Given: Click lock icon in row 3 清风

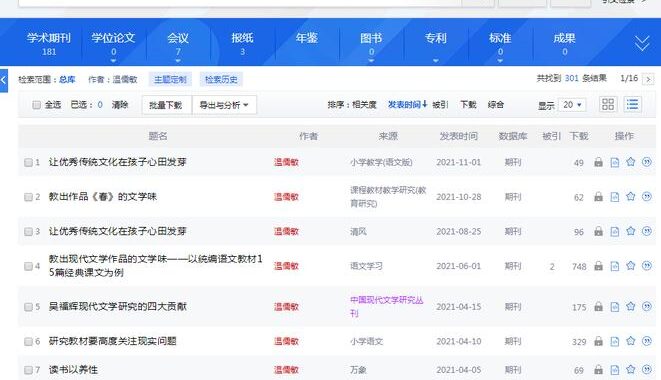Looking at the screenshot, I should pos(598,231).
